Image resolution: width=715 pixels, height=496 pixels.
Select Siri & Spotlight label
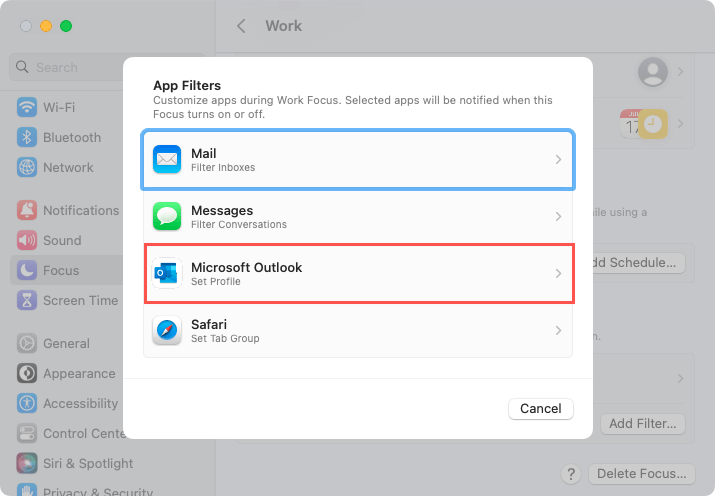pos(88,463)
